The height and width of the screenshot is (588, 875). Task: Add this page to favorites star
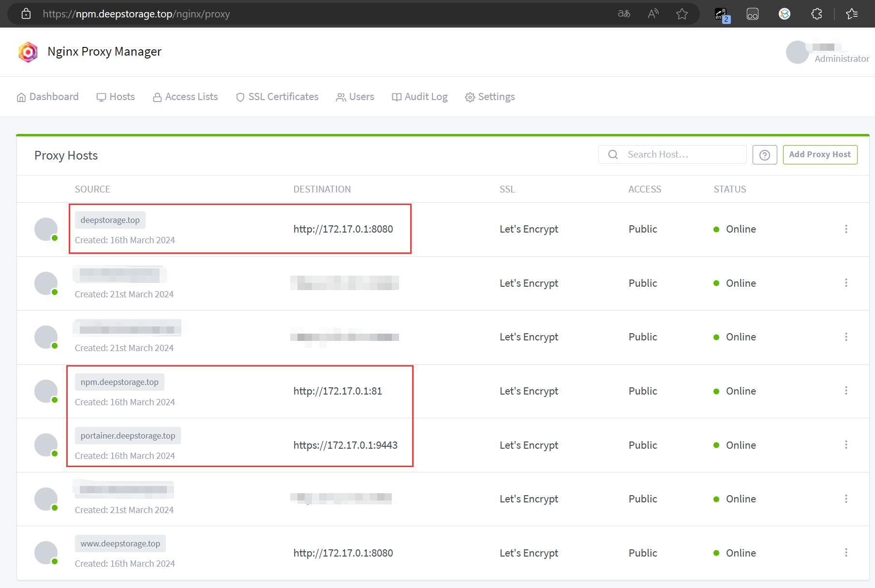tap(682, 14)
